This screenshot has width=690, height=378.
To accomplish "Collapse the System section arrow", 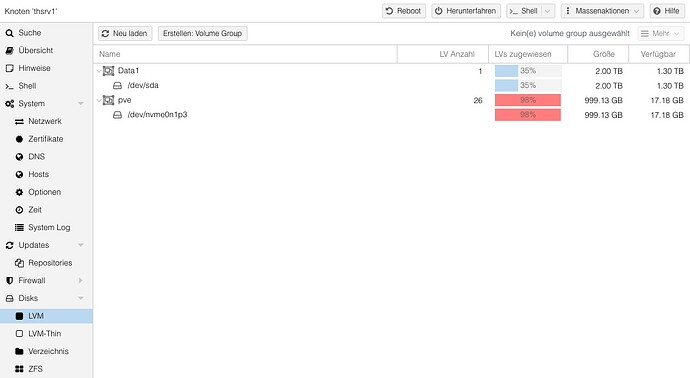I will point(81,103).
